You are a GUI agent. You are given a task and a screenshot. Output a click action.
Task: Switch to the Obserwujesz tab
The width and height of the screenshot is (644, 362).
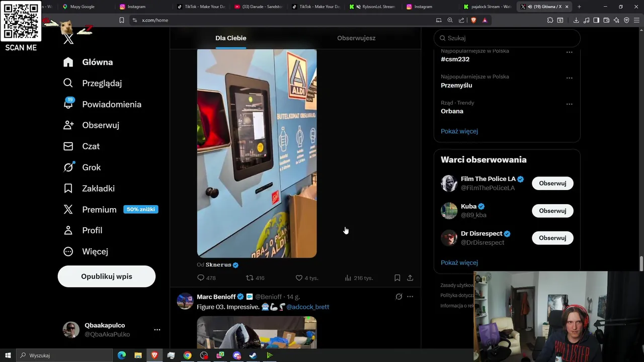(356, 38)
